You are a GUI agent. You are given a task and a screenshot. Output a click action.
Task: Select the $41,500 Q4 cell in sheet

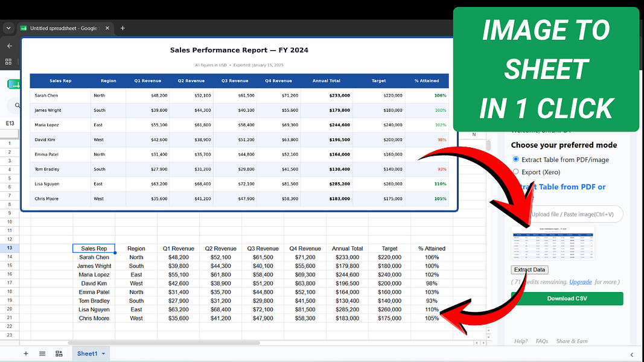(x=305, y=301)
